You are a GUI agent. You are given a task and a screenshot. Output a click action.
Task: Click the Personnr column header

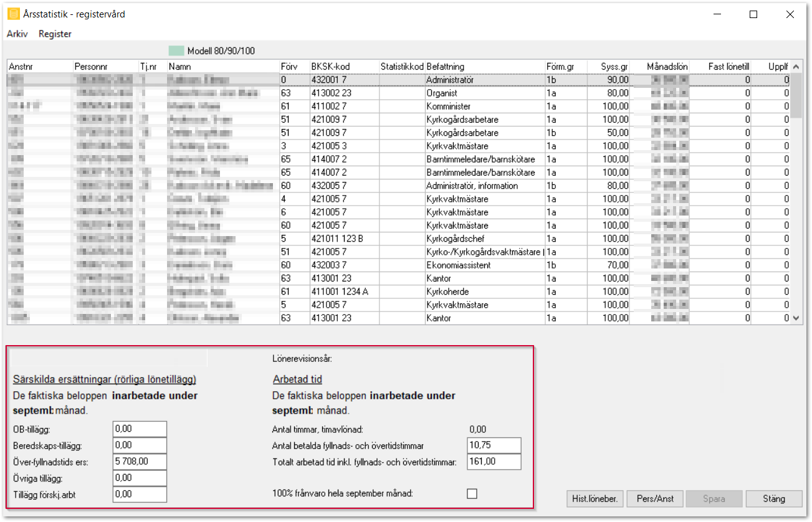(105, 67)
